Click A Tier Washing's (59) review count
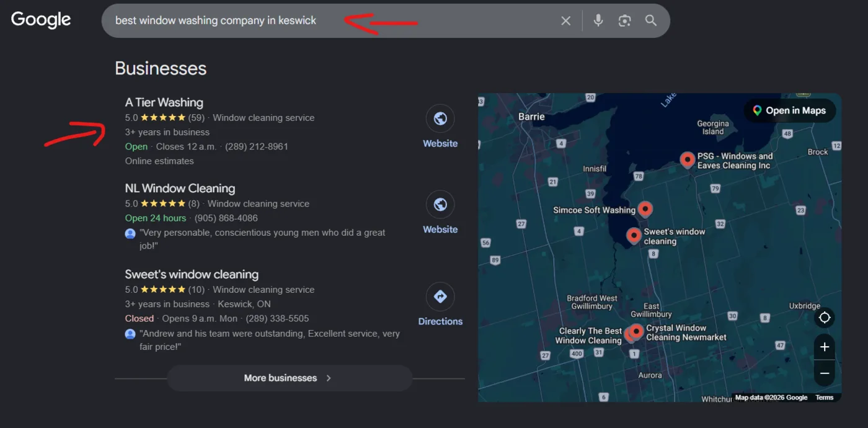 coord(197,118)
